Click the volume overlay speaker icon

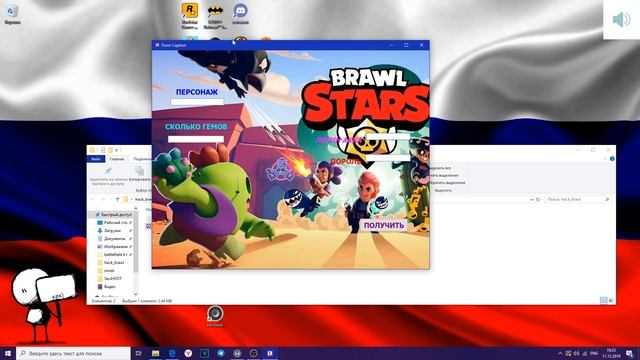tap(622, 19)
